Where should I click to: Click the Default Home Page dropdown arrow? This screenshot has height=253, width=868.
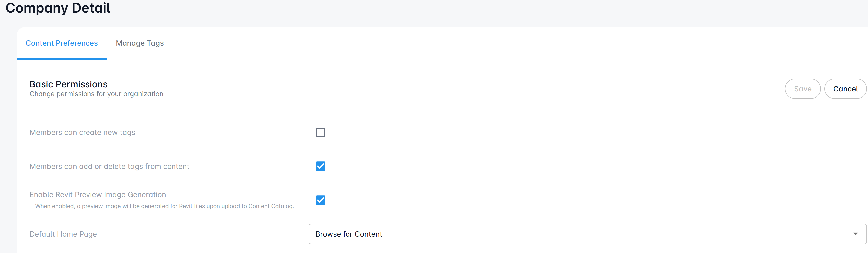tap(855, 234)
